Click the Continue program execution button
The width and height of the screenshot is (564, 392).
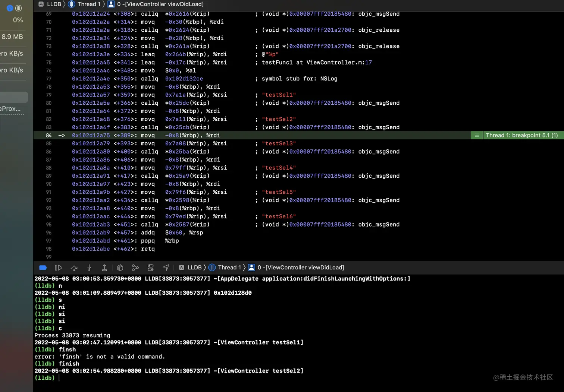click(59, 268)
